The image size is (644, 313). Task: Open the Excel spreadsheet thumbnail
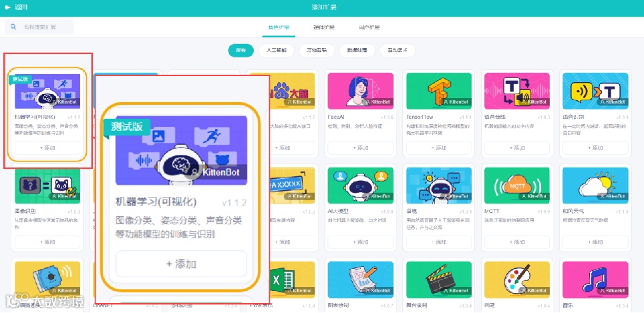pyautogui.click(x=293, y=280)
